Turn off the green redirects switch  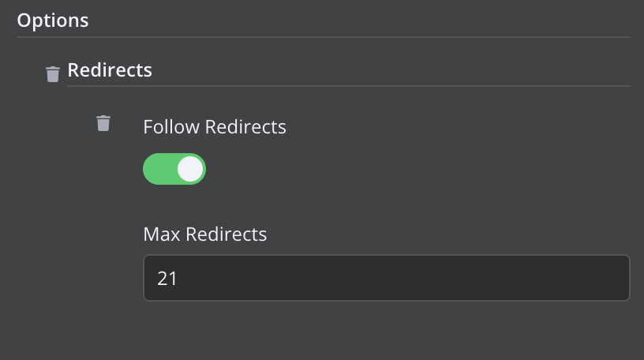[174, 169]
